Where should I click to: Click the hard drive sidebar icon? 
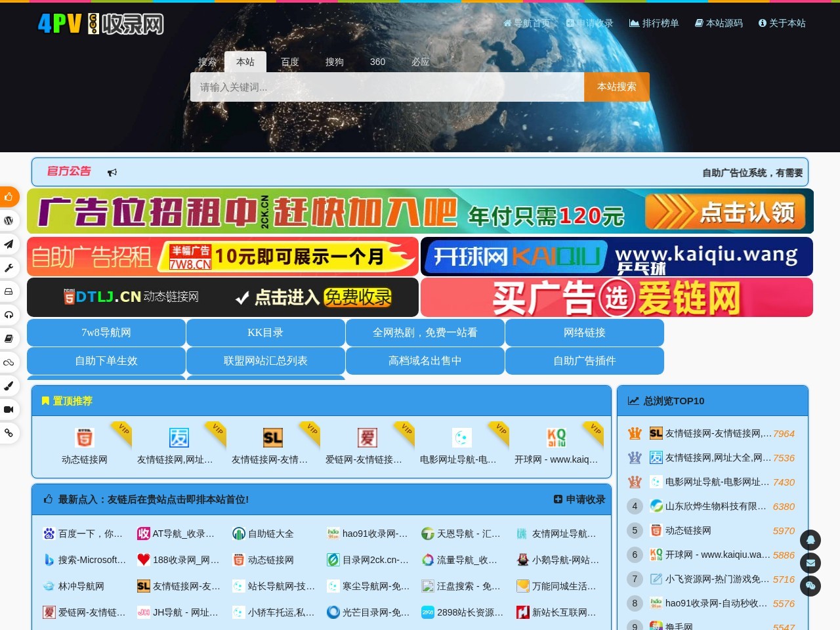click(9, 291)
